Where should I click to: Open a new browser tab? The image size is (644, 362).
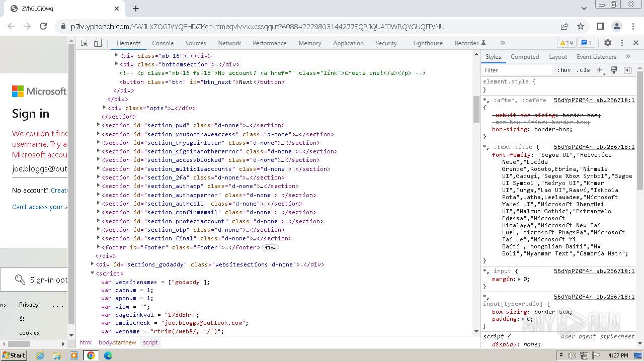[136, 9]
